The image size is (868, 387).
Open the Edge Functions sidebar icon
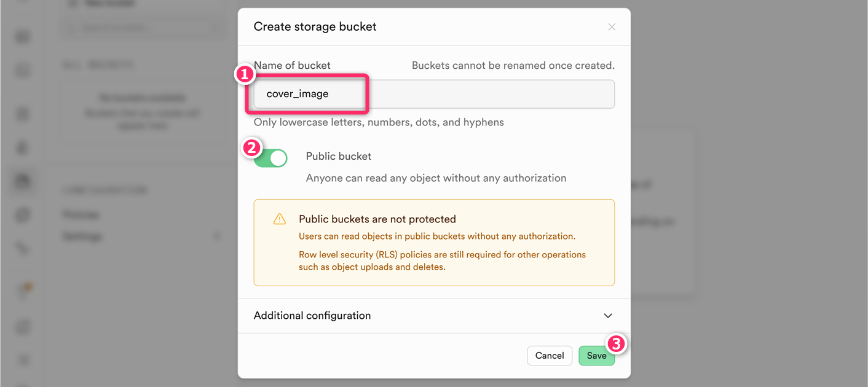point(23,215)
